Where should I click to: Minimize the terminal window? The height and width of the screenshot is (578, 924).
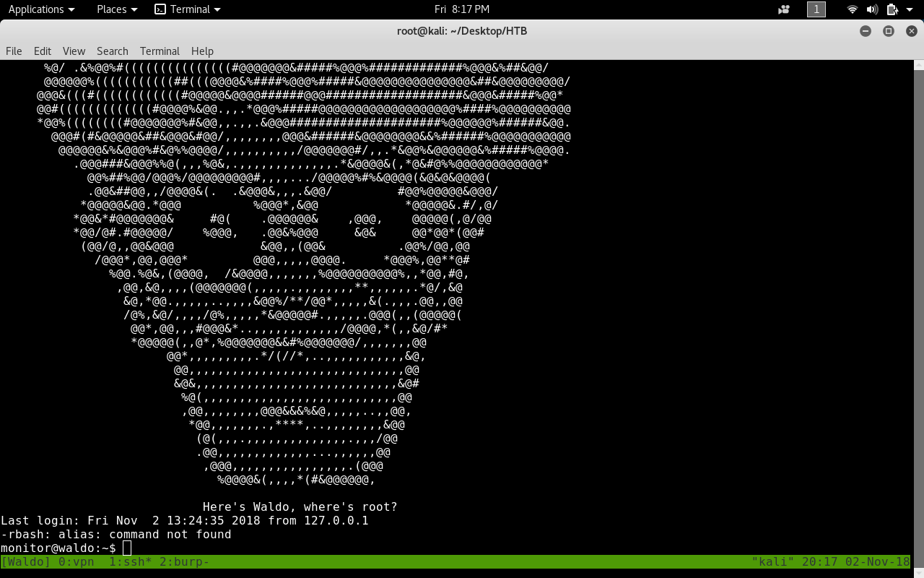pos(866,31)
